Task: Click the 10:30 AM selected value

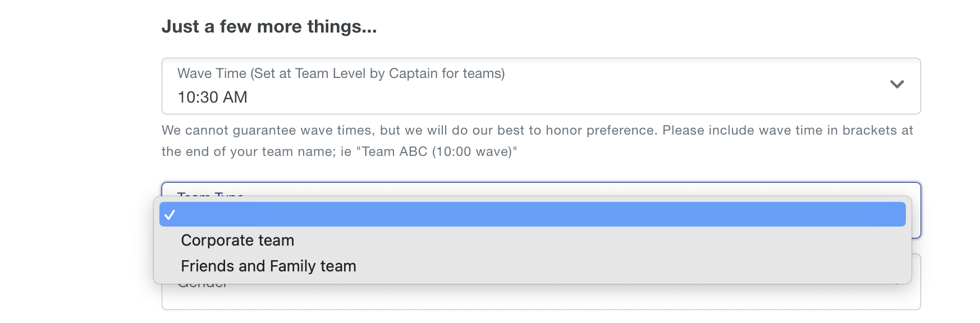Action: (212, 98)
